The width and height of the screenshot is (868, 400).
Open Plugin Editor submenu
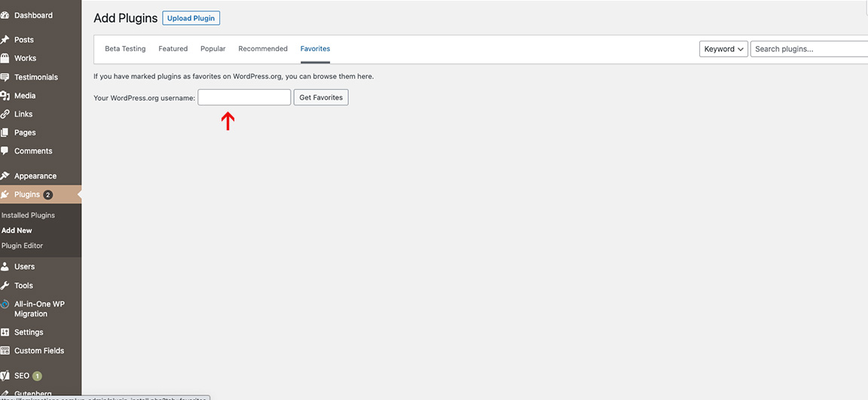click(x=22, y=246)
